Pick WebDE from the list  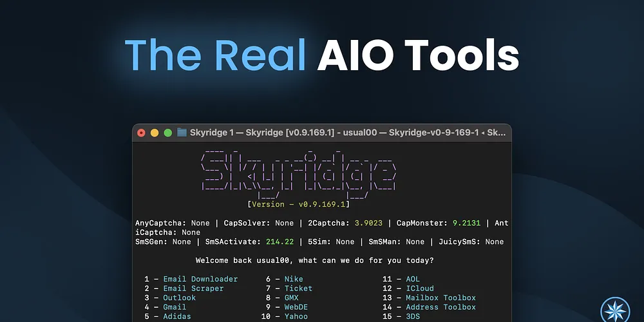[x=296, y=307]
